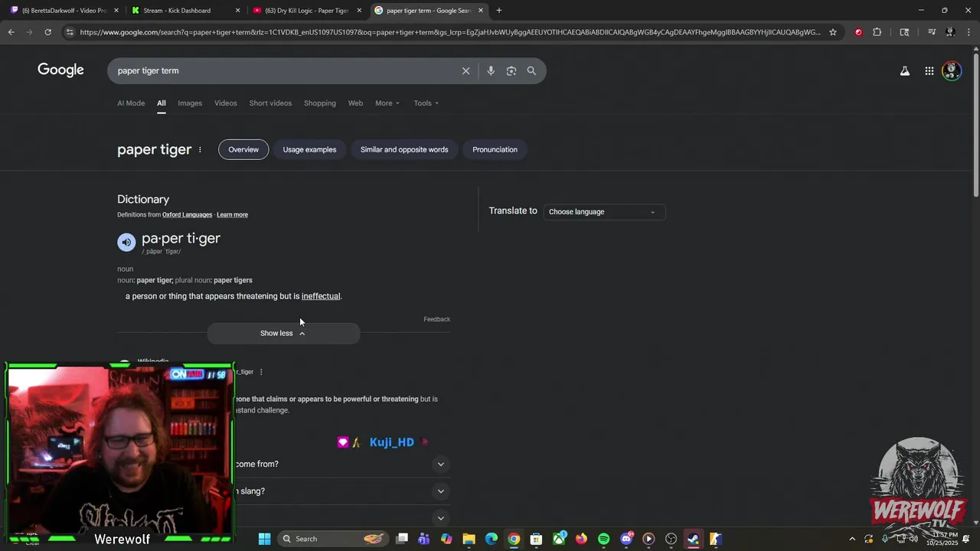Screen dimensions: 980x551
Task: Select the Overview chip
Action: [x=243, y=149]
